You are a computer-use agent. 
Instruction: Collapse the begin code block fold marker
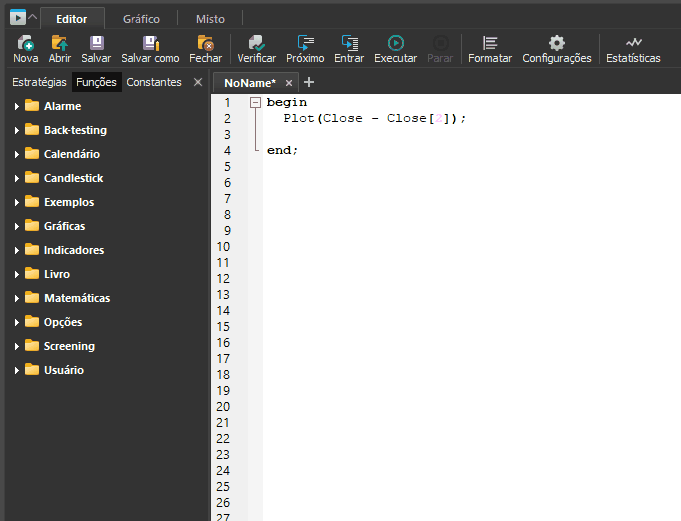click(x=255, y=102)
